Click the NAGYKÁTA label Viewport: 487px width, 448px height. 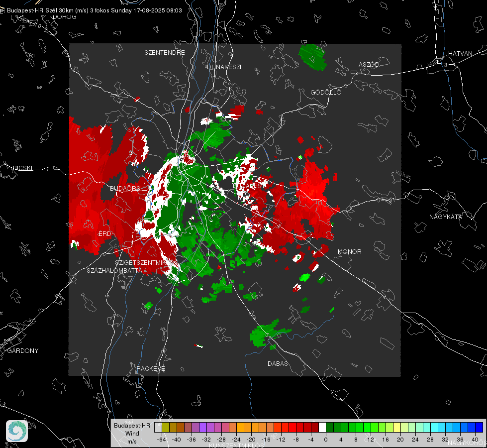tap(446, 217)
